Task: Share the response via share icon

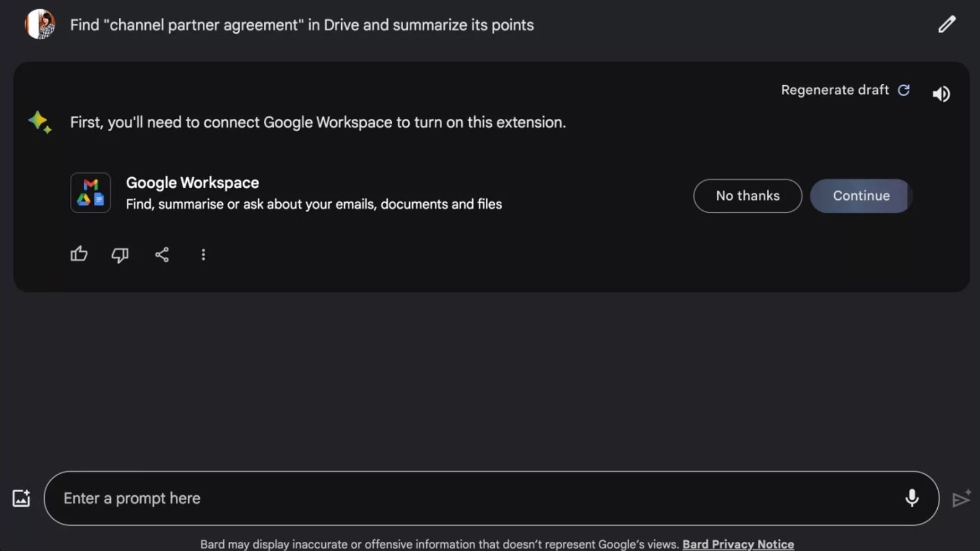Action: pos(162,254)
